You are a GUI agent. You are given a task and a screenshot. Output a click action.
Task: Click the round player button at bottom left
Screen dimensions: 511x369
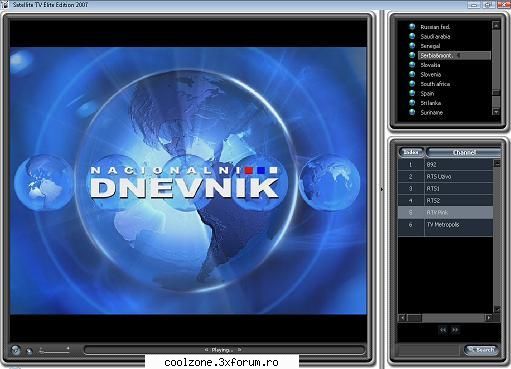click(x=16, y=350)
